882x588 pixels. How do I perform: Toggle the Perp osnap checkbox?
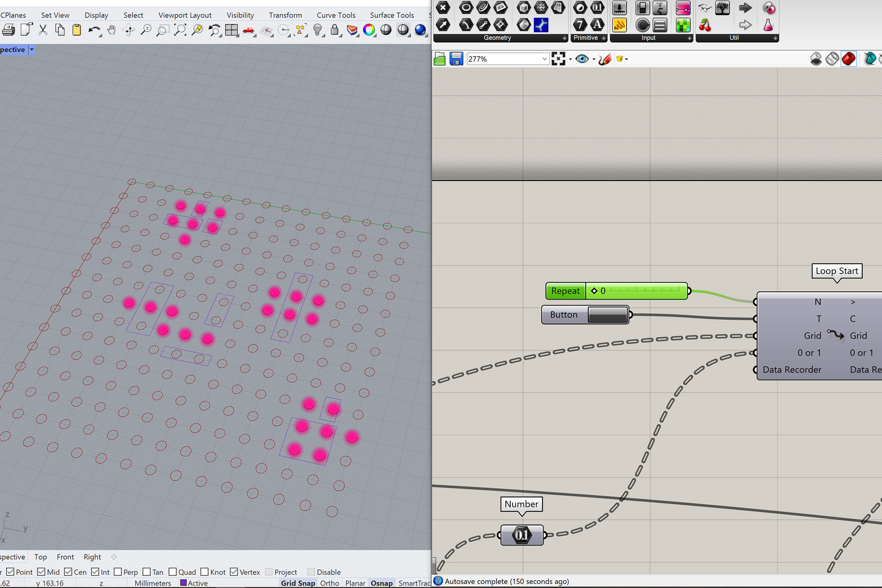coord(118,572)
